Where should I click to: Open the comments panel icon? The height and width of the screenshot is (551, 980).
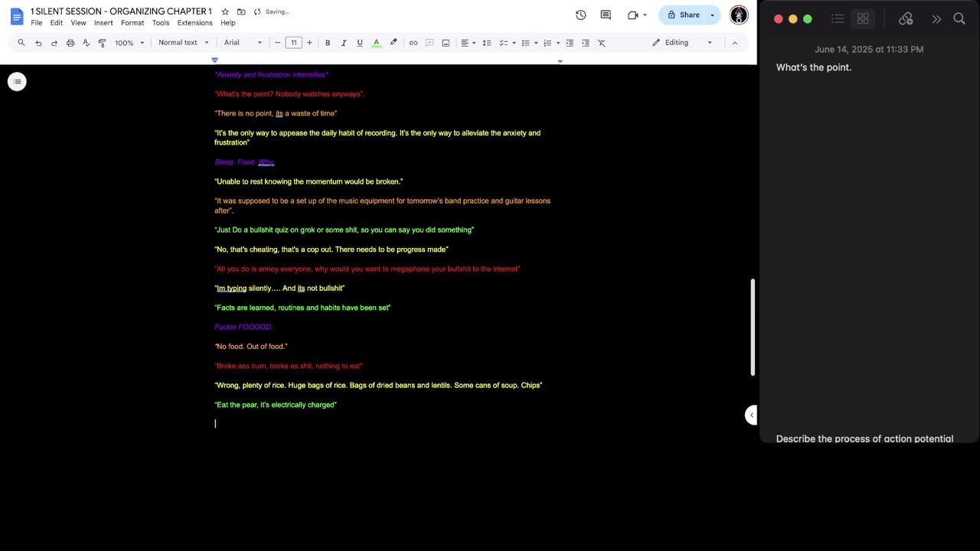click(606, 15)
